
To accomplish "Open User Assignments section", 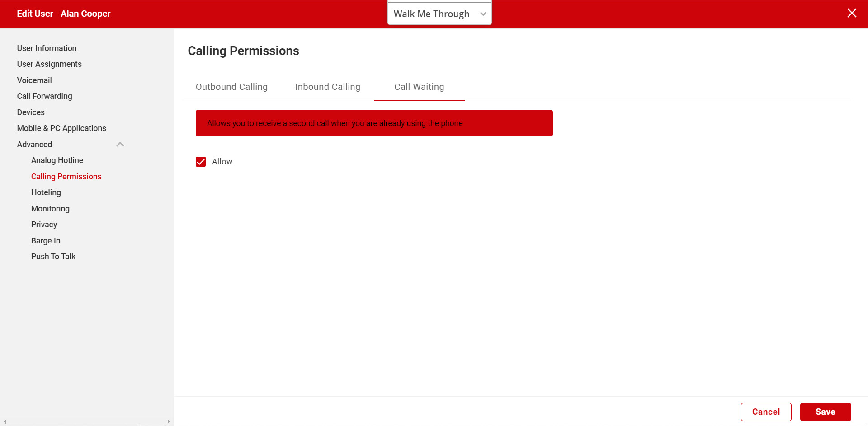I will [x=49, y=64].
